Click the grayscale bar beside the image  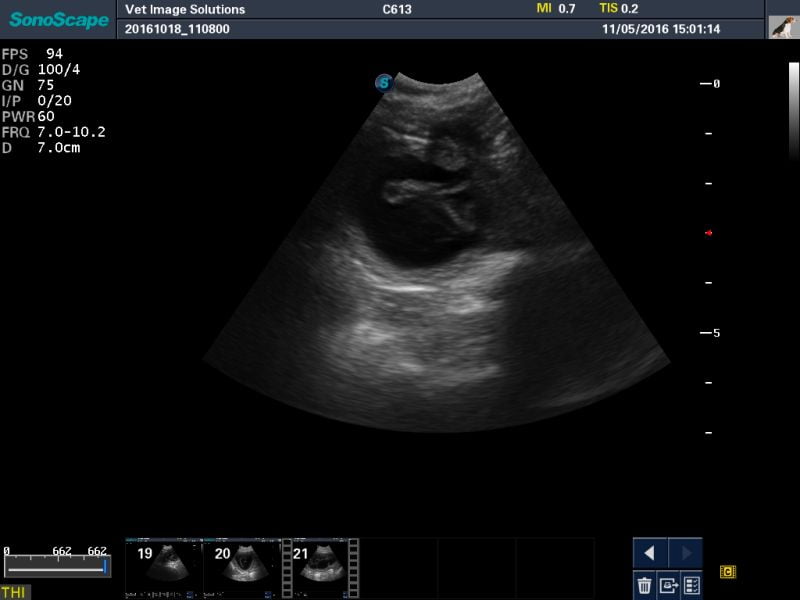pyautogui.click(x=794, y=110)
